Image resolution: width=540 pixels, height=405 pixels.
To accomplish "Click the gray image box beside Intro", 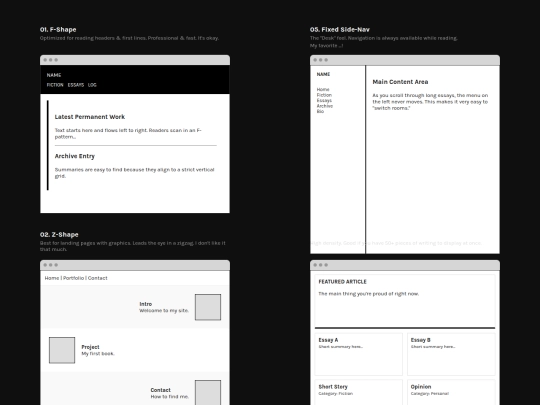I will [208, 307].
